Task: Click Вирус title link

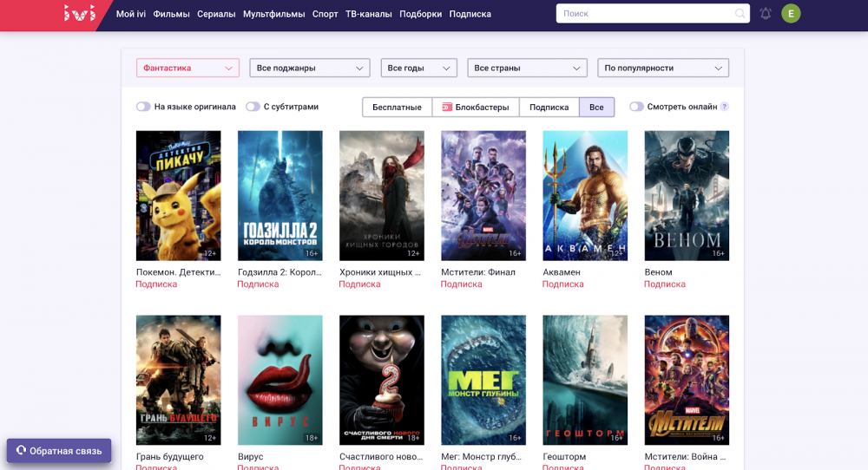Action: [251, 457]
